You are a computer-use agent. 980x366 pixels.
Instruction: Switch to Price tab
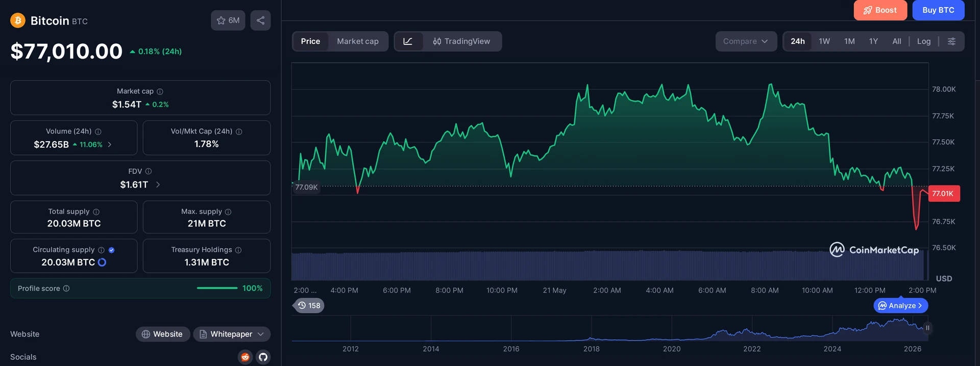(x=310, y=41)
